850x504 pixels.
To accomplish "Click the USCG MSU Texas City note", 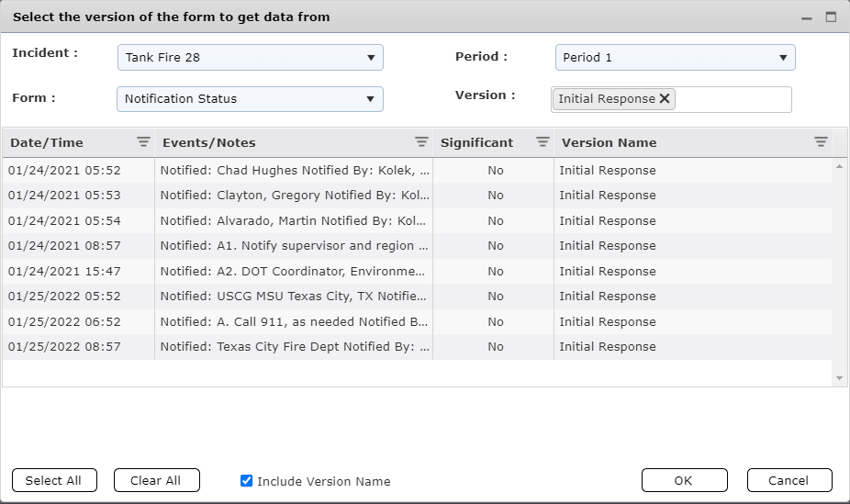I will 293,296.
